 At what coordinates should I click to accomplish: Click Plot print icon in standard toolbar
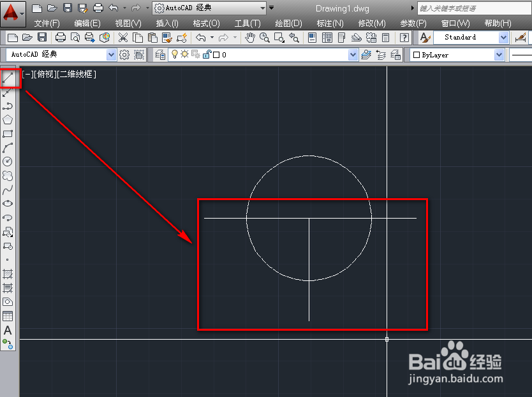(61, 38)
